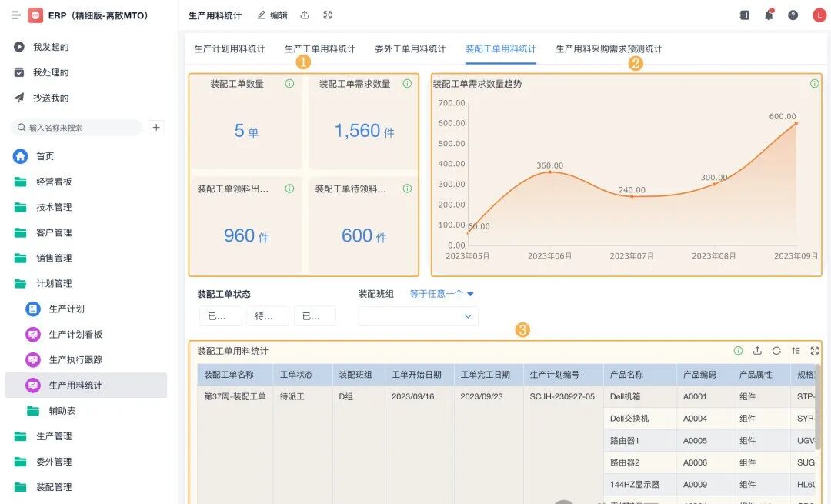Click the SCJH-230927-05 cell
831x504 pixels.
click(562, 396)
